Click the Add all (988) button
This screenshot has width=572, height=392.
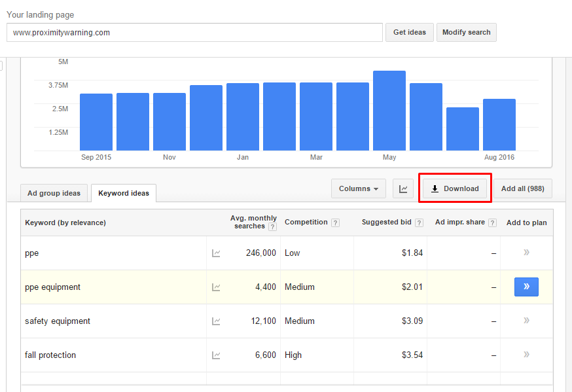click(x=522, y=189)
